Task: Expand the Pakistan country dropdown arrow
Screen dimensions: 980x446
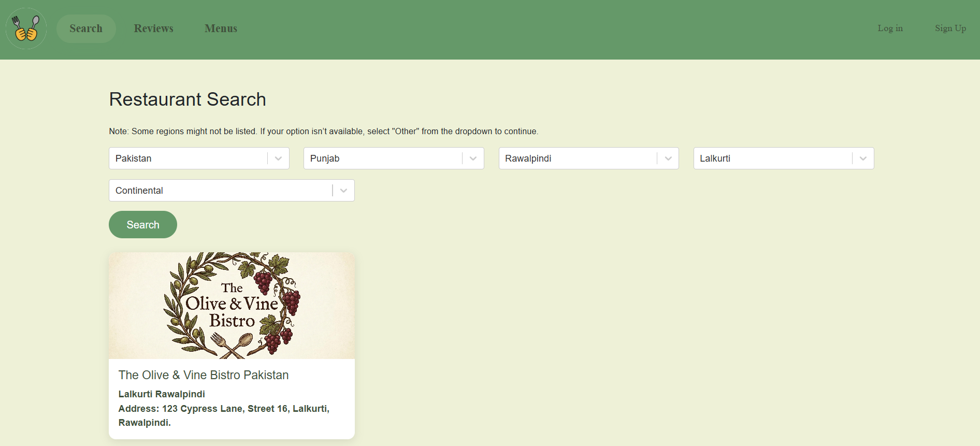Action: (278, 159)
